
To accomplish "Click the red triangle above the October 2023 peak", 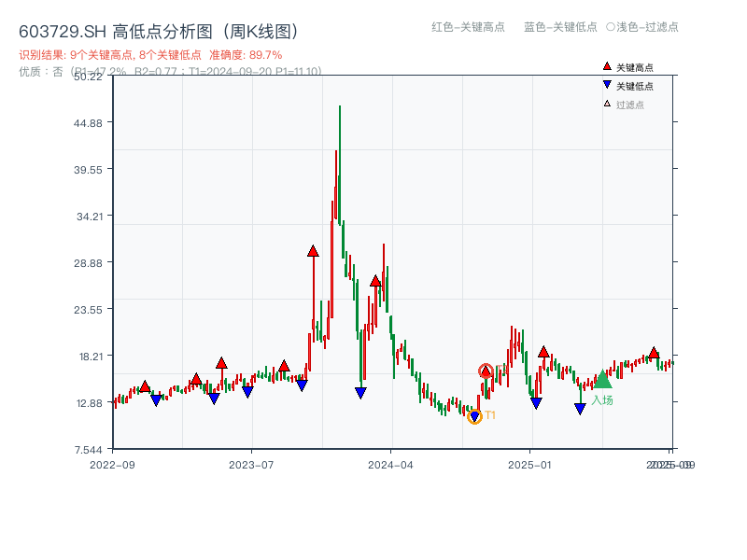I will 312,250.
